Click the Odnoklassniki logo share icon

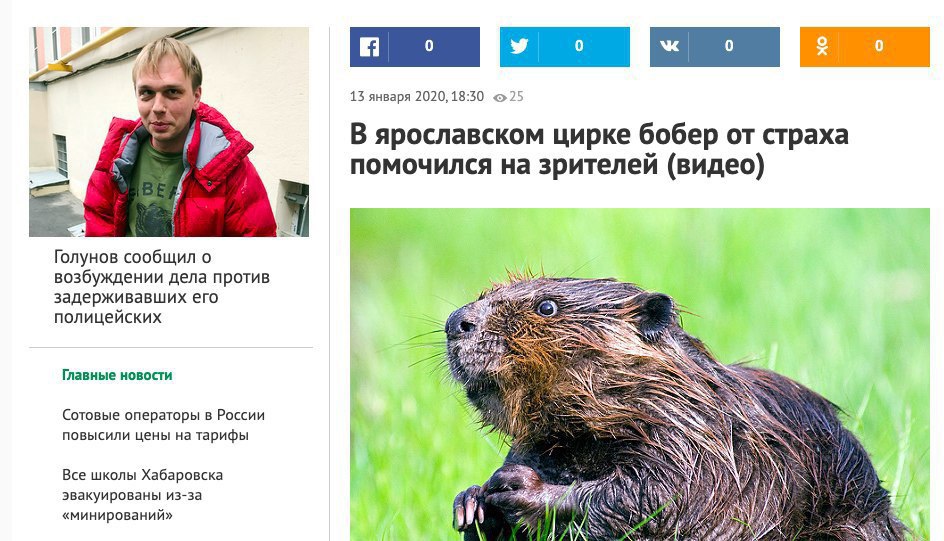822,46
